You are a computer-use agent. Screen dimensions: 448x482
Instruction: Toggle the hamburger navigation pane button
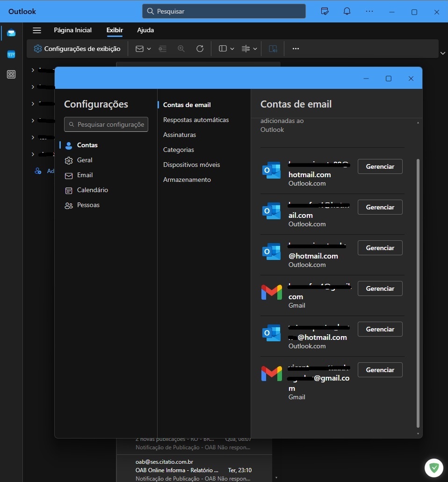pos(37,30)
